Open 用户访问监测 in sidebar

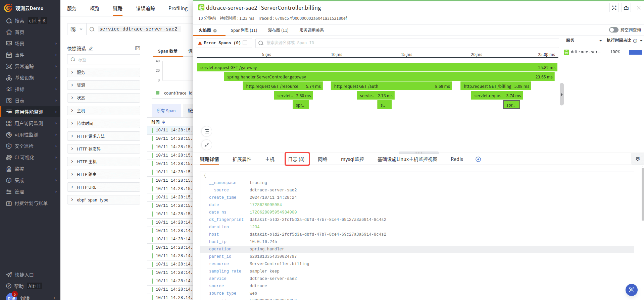point(30,123)
